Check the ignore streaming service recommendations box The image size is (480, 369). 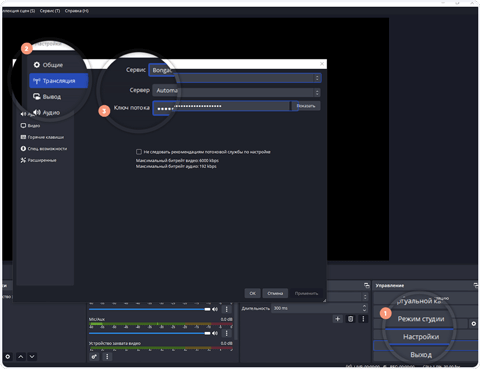139,152
